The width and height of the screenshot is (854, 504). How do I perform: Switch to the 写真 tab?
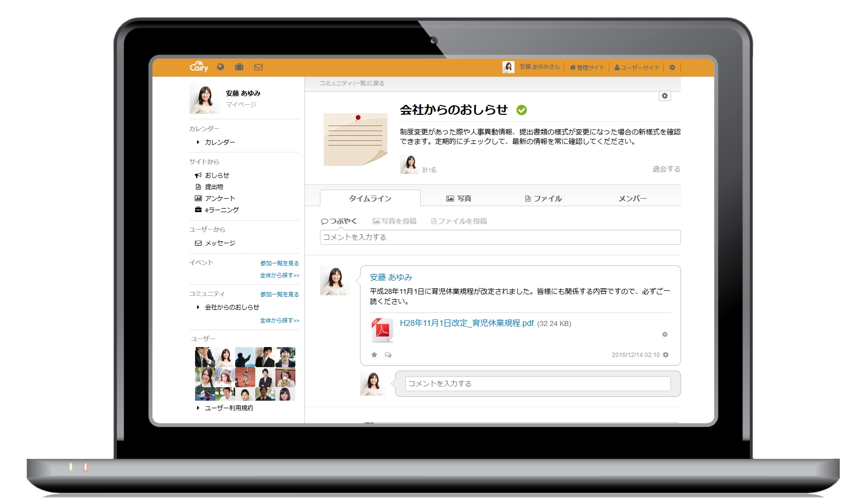click(459, 199)
